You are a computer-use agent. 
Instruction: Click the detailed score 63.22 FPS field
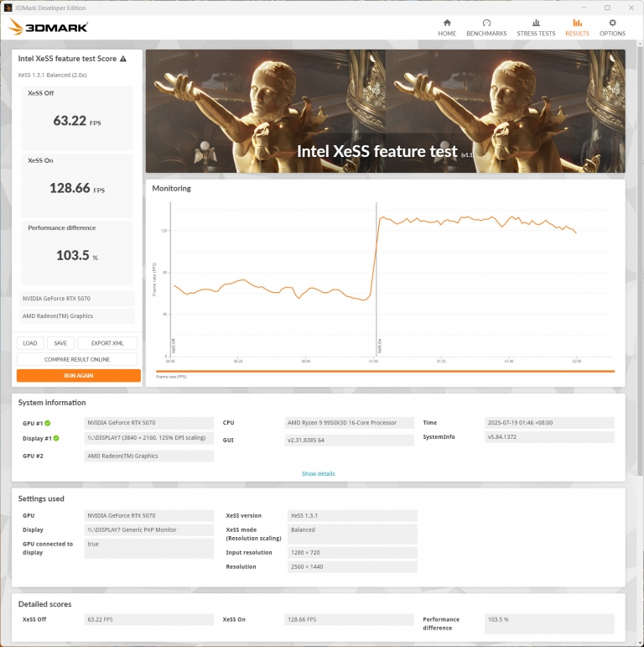click(x=148, y=620)
